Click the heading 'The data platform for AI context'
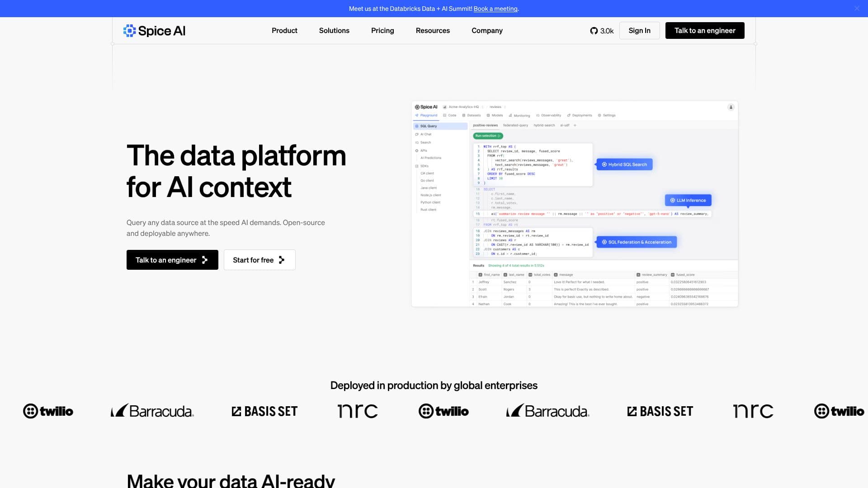Screen dimensions: 868x488 coord(236,171)
